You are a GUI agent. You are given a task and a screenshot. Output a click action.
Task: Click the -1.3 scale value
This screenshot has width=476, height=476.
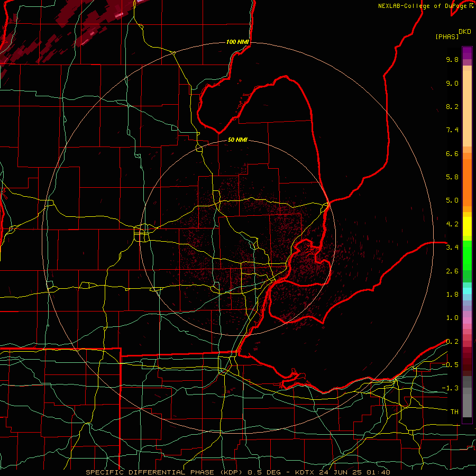450,388
